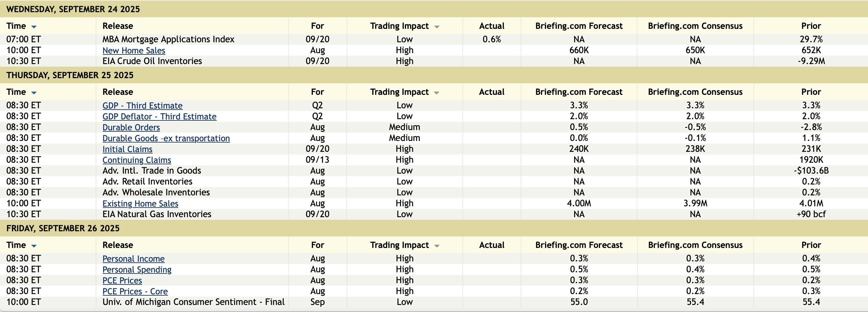Click the Release column header under Wednesday
Image resolution: width=868 pixels, height=312 pixels.
pos(117,26)
